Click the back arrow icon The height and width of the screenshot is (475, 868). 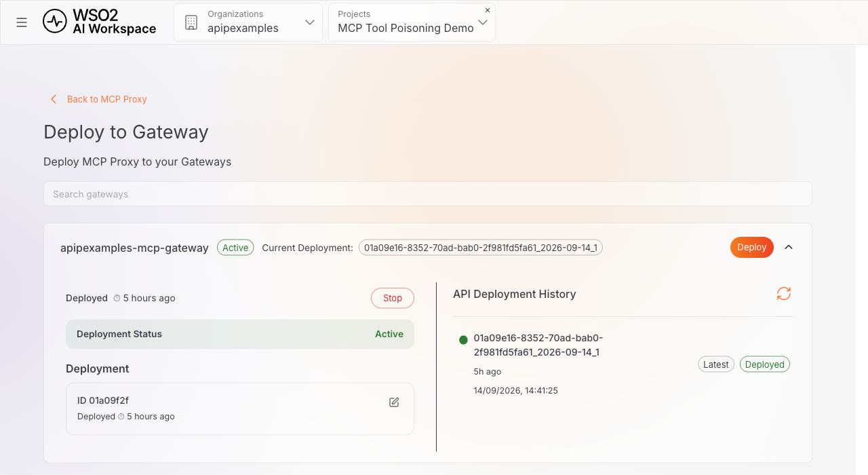click(54, 99)
